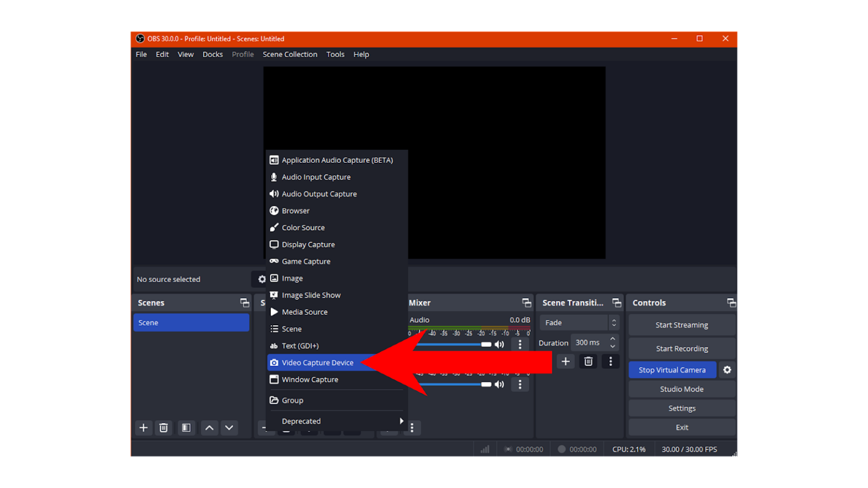Open OBS Settings
This screenshot has width=868, height=488.
click(681, 408)
